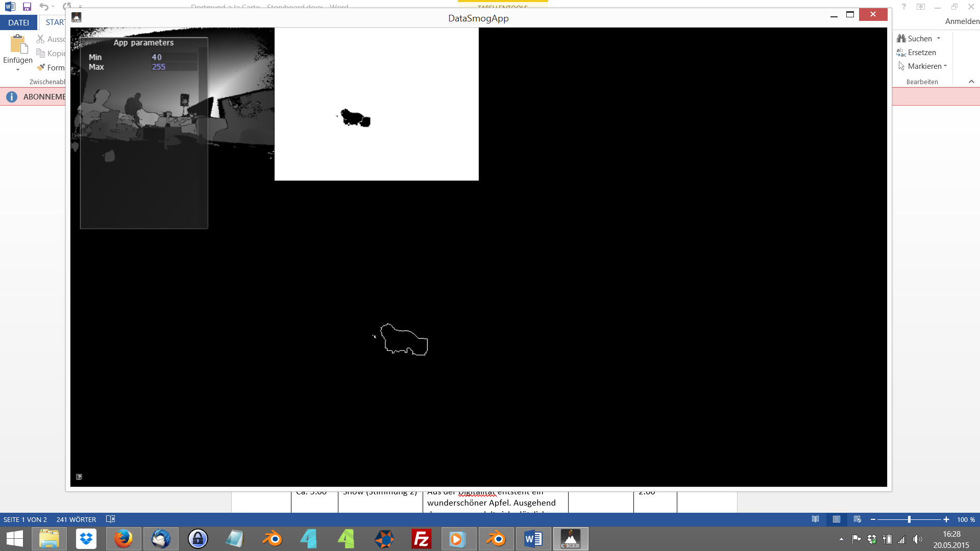The height and width of the screenshot is (551, 980).
Task: Click Anmelden to sign in
Action: 962,21
